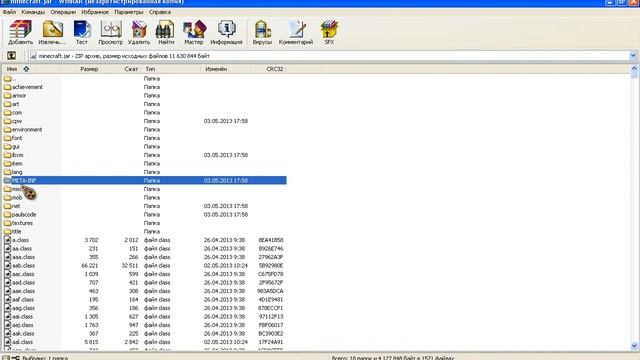Click the Добавить (Add) toolbar icon
The width and height of the screenshot is (640, 360).
tap(20, 32)
